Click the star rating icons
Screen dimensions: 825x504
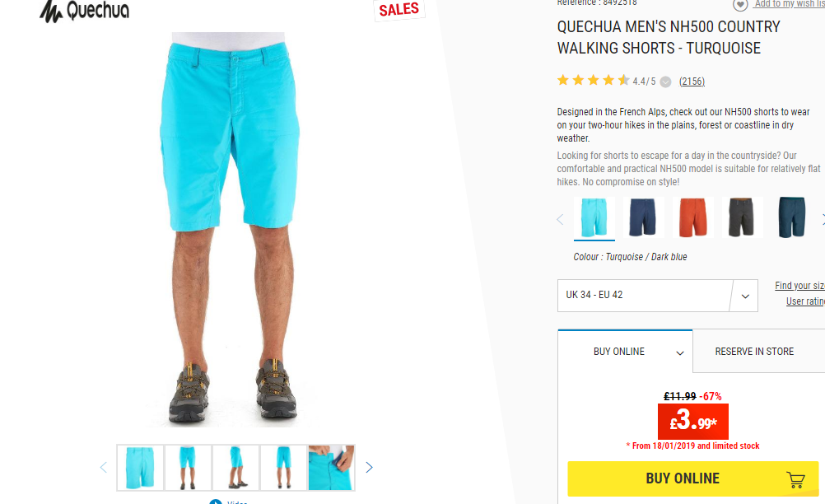pos(594,81)
